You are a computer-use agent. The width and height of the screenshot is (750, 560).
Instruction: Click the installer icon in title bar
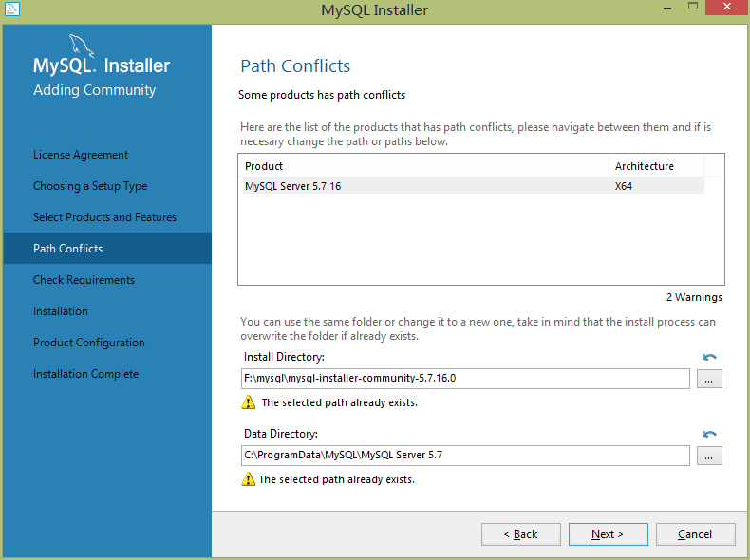(12, 10)
